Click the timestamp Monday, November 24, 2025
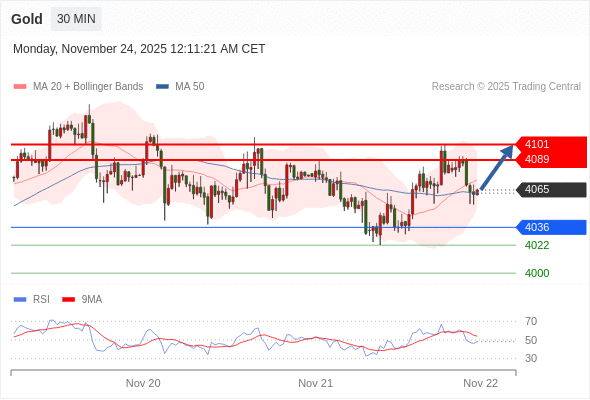 coord(139,49)
